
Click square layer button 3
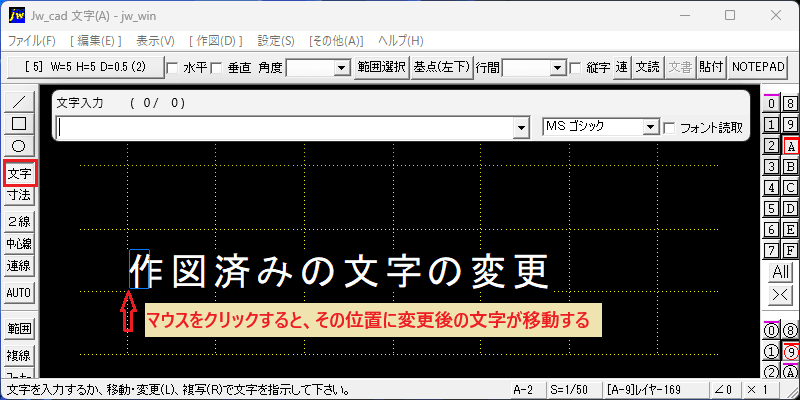click(x=772, y=167)
